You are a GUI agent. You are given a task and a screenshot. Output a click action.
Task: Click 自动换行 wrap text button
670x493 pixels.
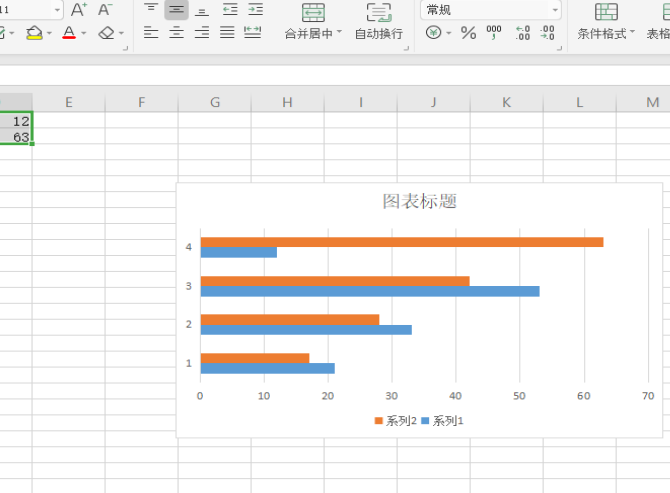[x=379, y=21]
